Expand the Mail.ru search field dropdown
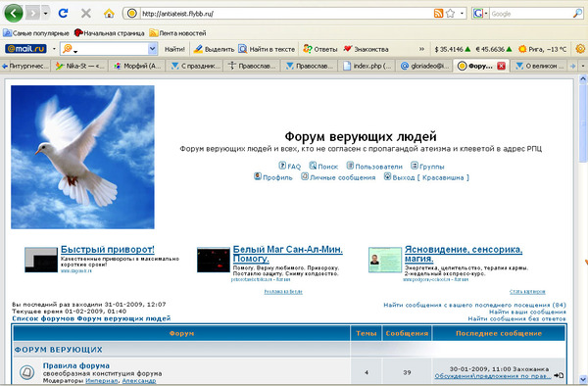Screen dimensions: 588x386 coord(152,49)
